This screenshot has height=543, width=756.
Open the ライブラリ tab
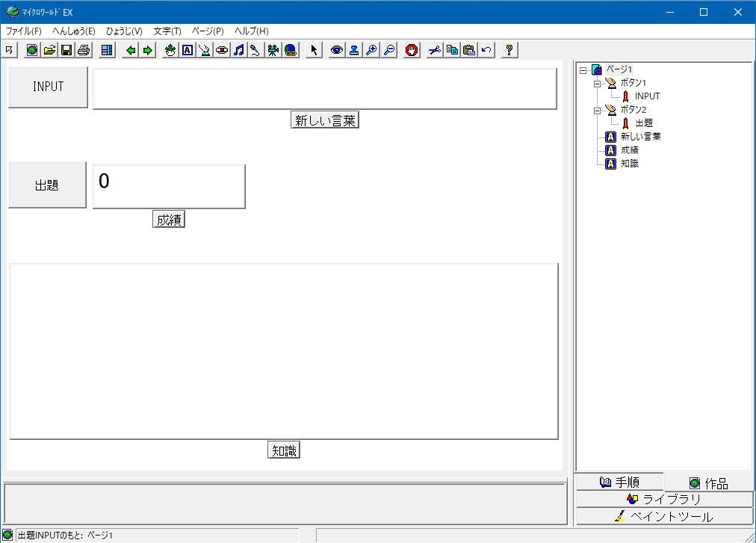pyautogui.click(x=664, y=500)
